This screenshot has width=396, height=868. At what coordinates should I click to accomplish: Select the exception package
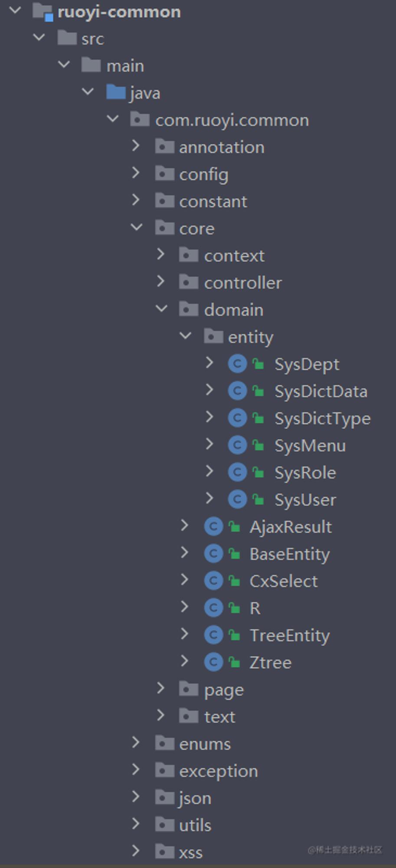219,771
